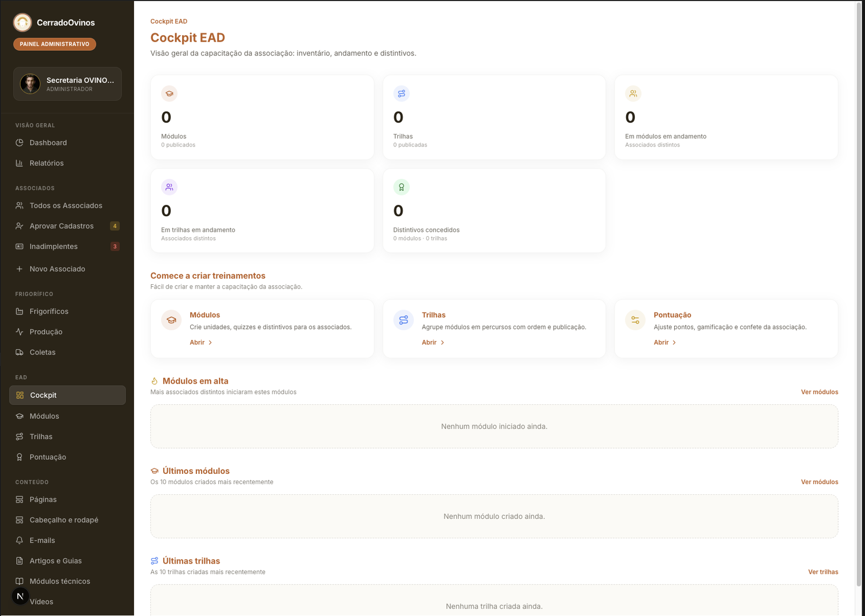Click Ver módulos beside Módulos em alta

tap(820, 392)
